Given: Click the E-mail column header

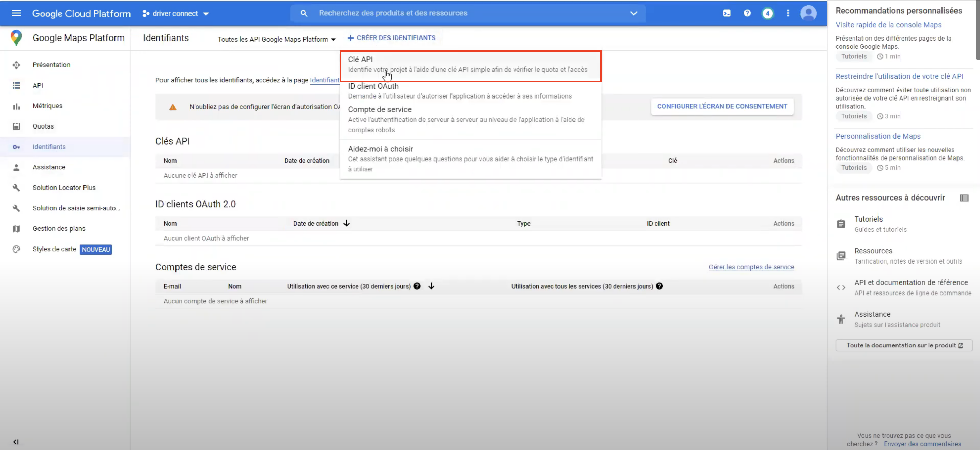Looking at the screenshot, I should 172,286.
